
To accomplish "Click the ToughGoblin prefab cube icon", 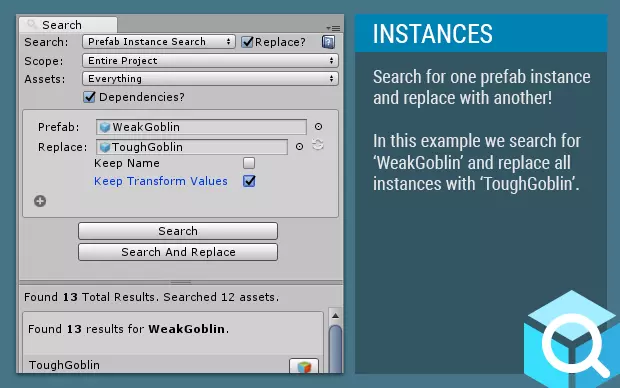I will click(x=105, y=147).
